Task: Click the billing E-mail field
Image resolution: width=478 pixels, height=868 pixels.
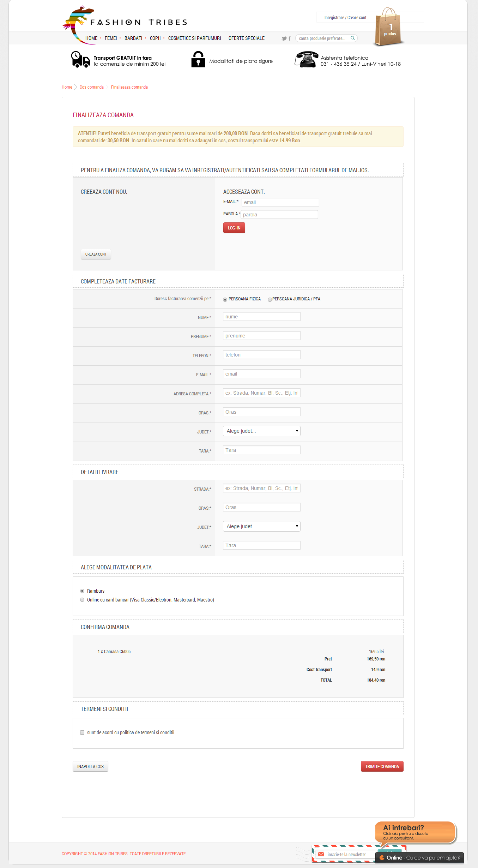Action: [262, 374]
